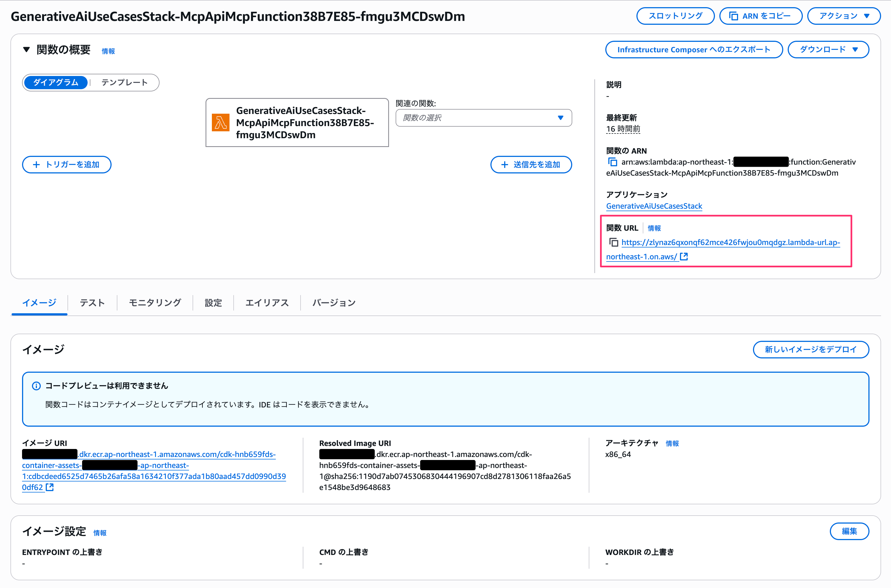Click the Lambda function icon in diagram
The width and height of the screenshot is (891, 588).
(221, 122)
